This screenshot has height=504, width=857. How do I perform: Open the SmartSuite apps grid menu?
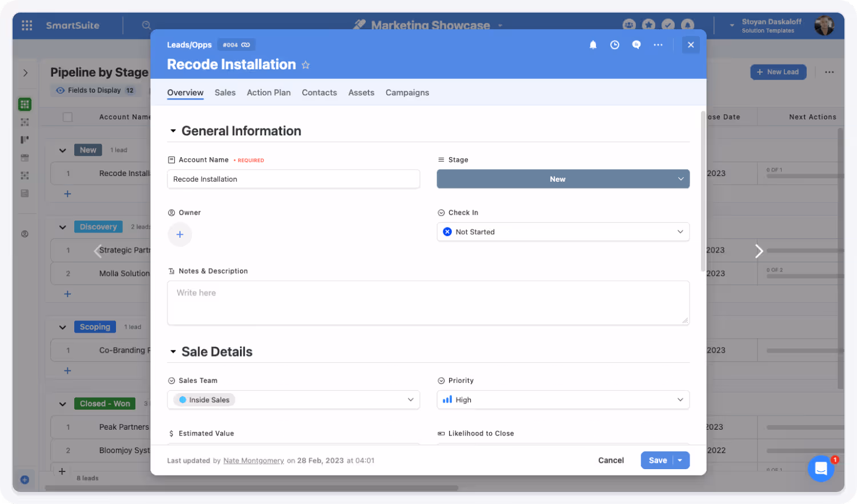(x=27, y=25)
